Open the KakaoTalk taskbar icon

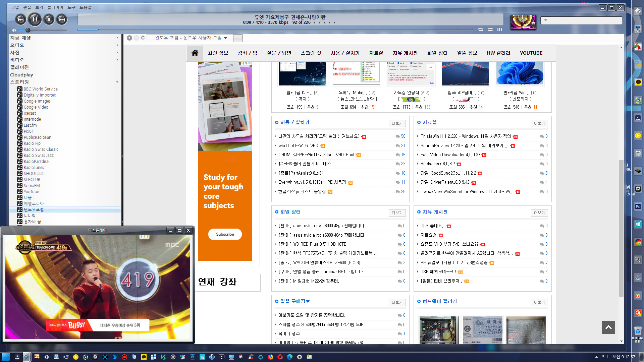[x=144, y=357]
